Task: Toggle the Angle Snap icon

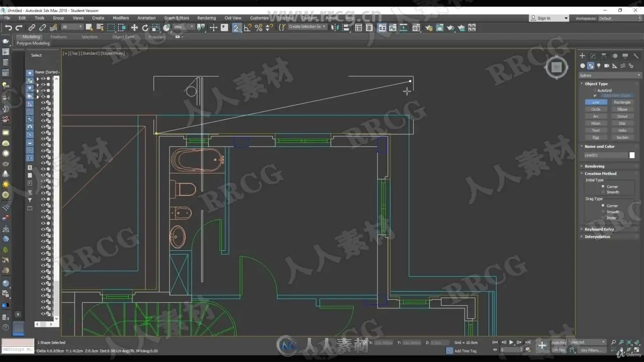Action: (248, 28)
